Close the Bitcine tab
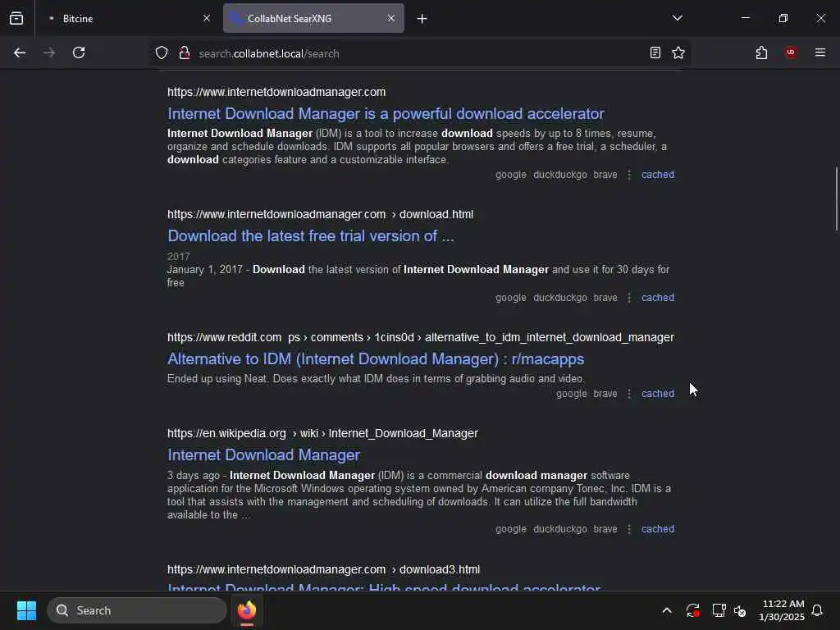 [x=206, y=18]
